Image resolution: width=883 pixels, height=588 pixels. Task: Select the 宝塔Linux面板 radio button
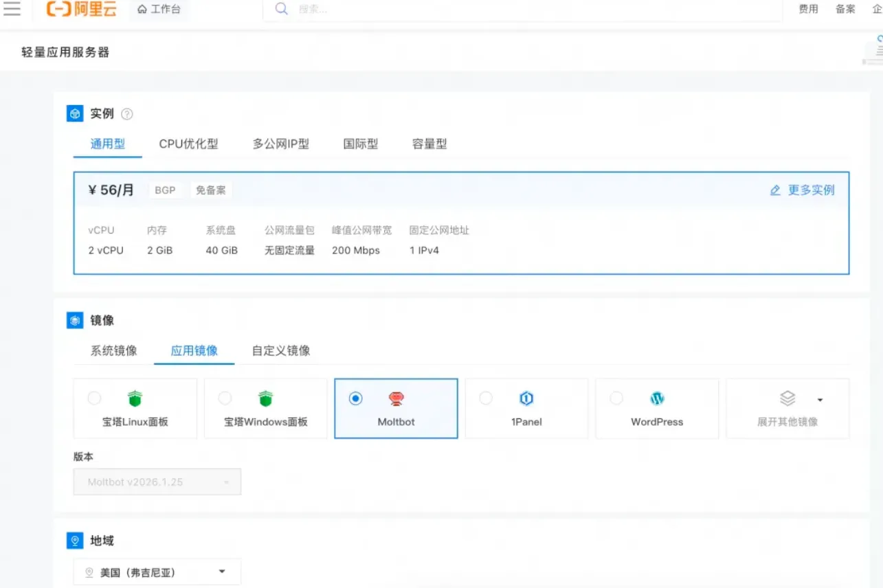[94, 398]
